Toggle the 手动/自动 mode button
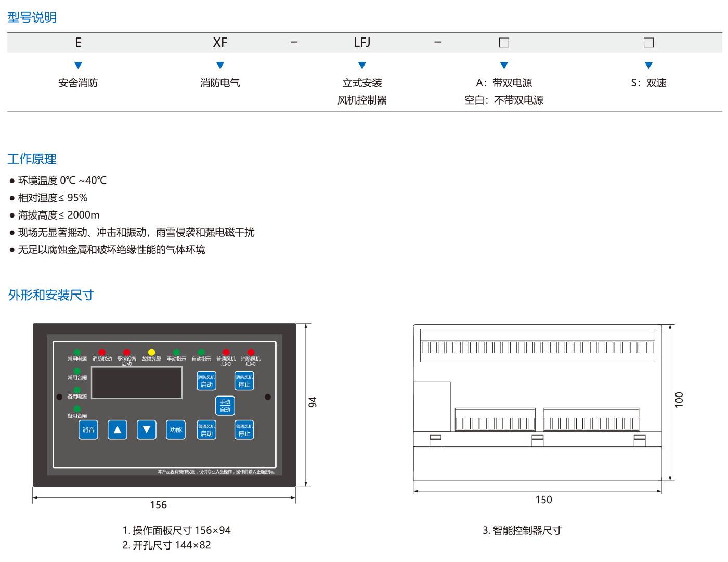The width and height of the screenshot is (728, 562). tap(225, 406)
